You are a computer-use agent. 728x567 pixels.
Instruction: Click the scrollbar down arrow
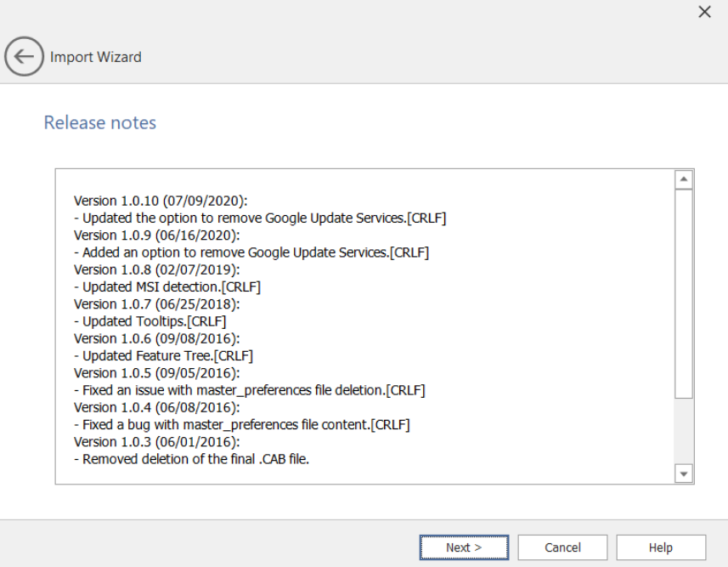[x=683, y=473]
